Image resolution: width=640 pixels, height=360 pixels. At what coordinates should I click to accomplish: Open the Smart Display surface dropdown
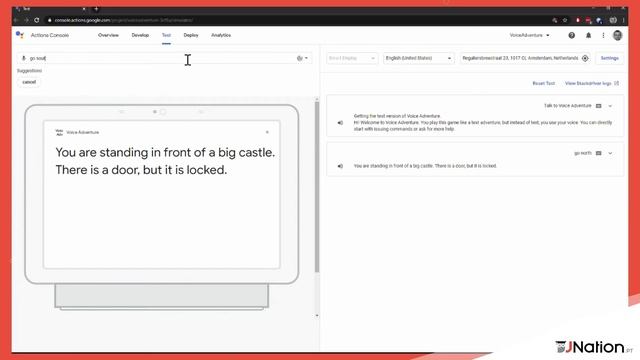pos(352,58)
